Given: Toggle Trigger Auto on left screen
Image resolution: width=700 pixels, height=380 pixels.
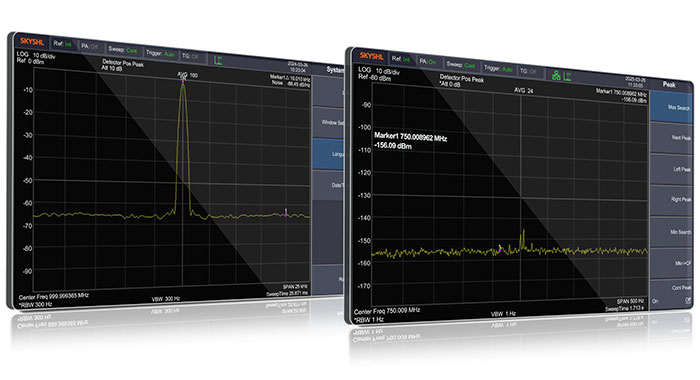Looking at the screenshot, I should click(160, 53).
